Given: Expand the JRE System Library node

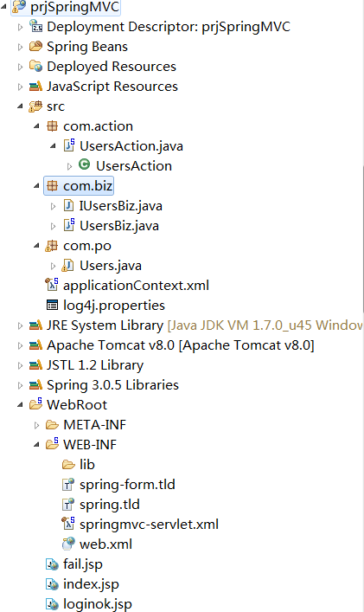Looking at the screenshot, I should [x=20, y=325].
